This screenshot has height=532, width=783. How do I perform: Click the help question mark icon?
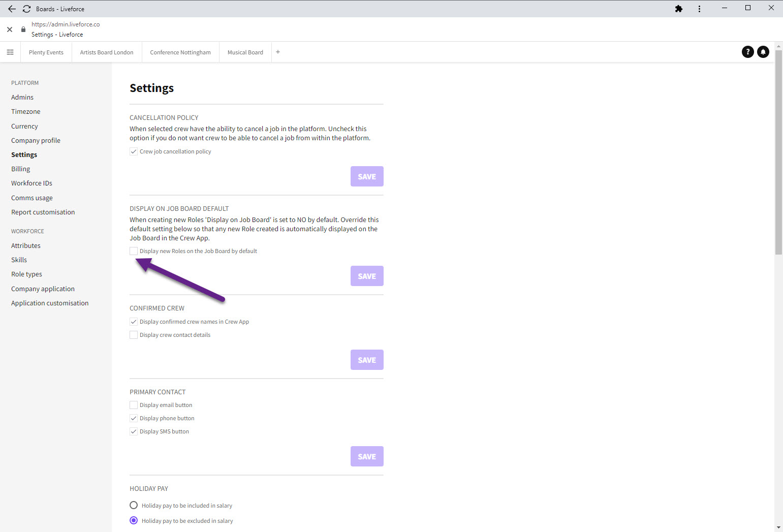pos(747,52)
